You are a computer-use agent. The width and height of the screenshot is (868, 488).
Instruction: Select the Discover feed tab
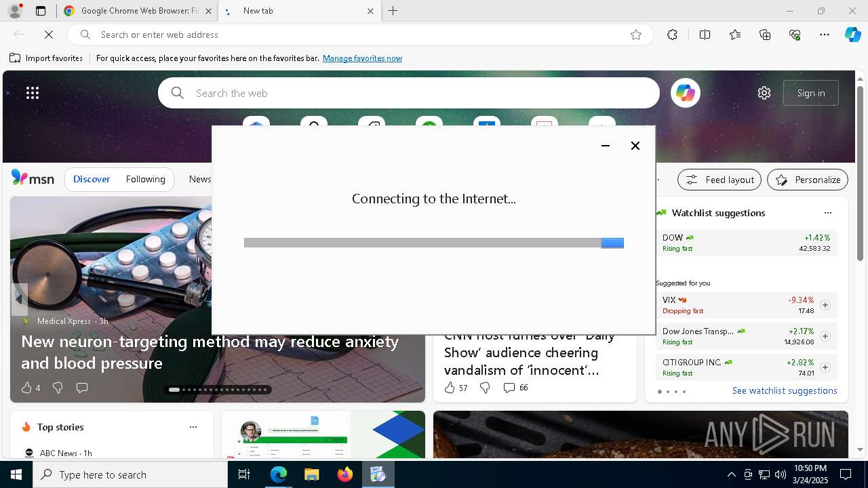pyautogui.click(x=92, y=179)
